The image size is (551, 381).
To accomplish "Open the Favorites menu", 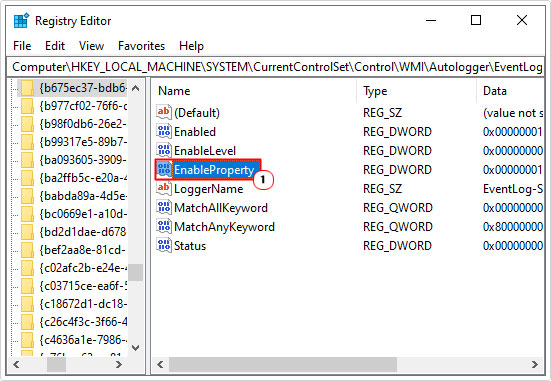I will pos(141,46).
